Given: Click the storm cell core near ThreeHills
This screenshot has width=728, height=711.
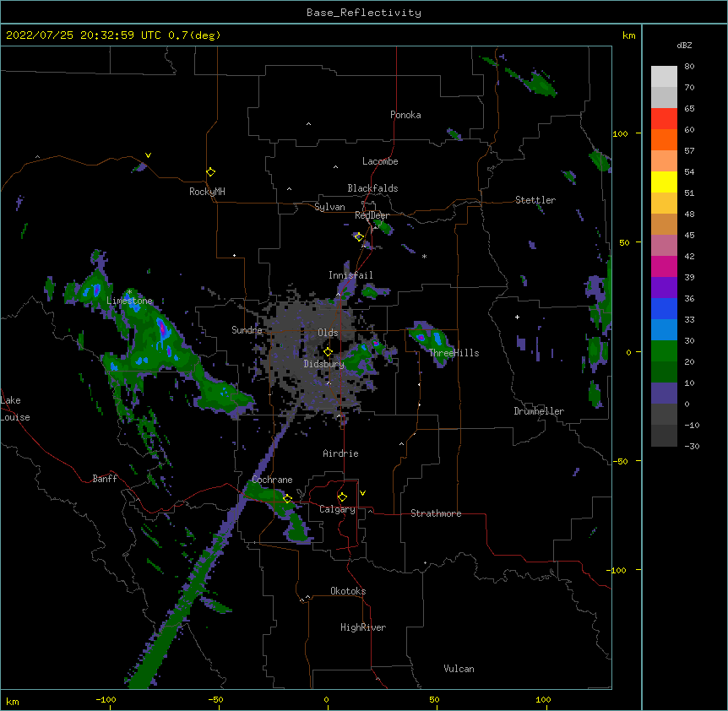Looking at the screenshot, I should (x=421, y=338).
